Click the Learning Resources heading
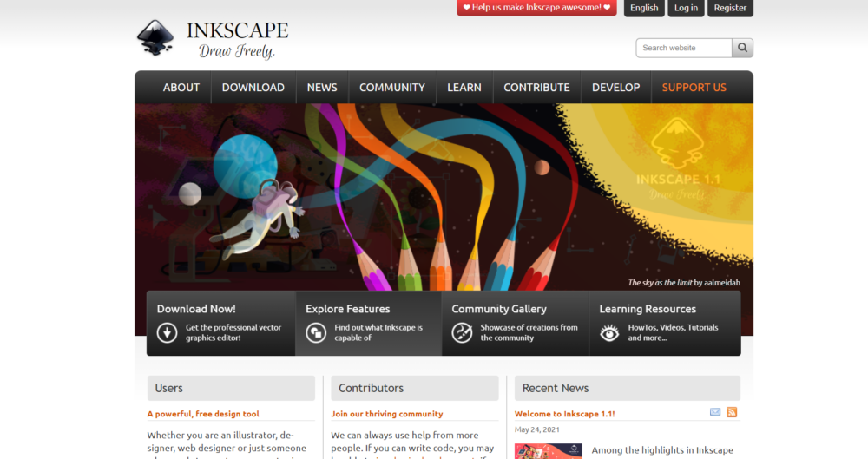868x459 pixels. 648,309
